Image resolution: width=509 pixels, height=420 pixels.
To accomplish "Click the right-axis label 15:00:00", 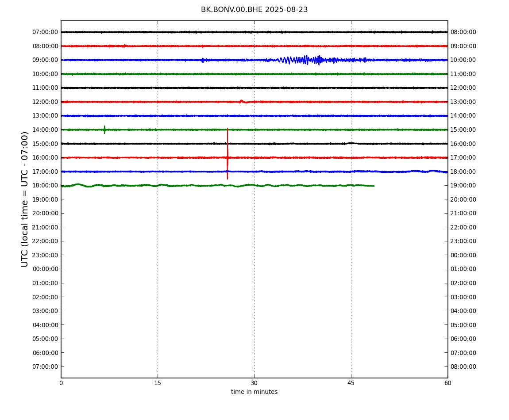I will tap(463, 130).
